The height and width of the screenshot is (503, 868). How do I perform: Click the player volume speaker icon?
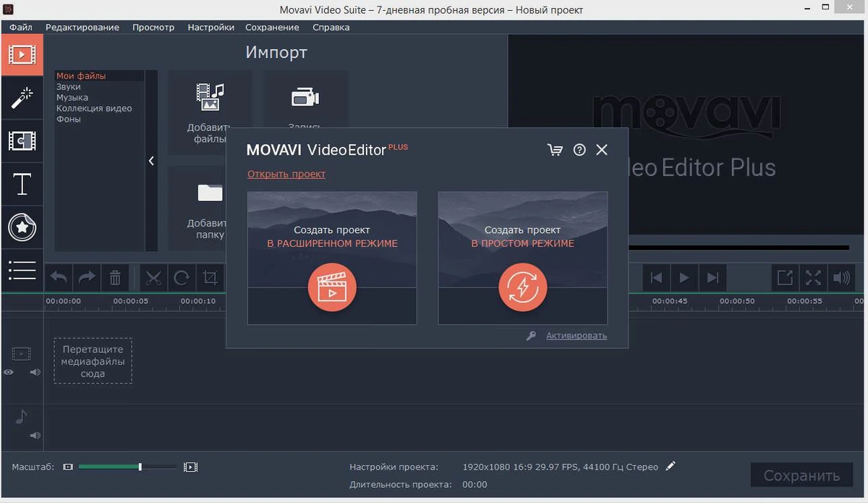(841, 277)
